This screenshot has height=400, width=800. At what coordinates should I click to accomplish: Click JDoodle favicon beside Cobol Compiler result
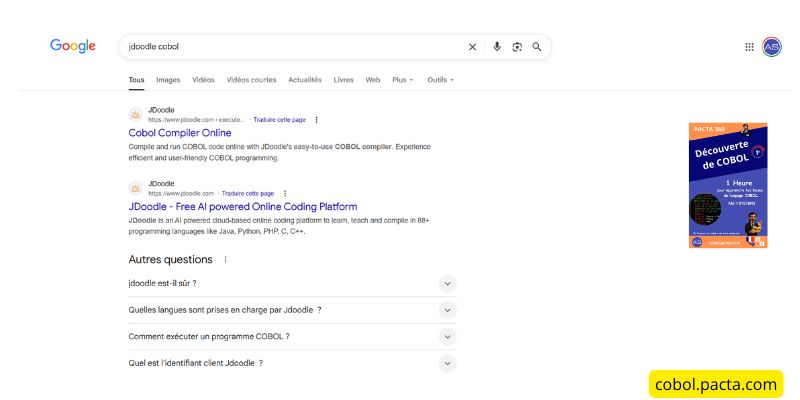[135, 115]
